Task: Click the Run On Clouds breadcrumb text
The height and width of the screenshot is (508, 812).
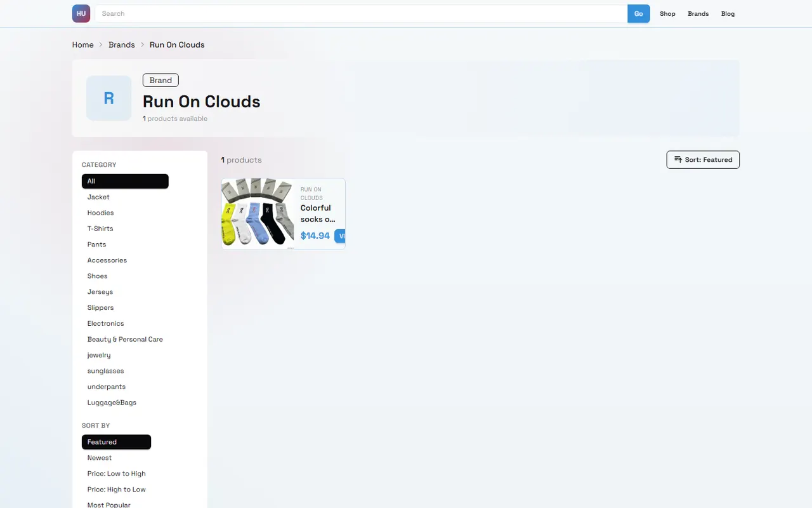Action: 177,44
